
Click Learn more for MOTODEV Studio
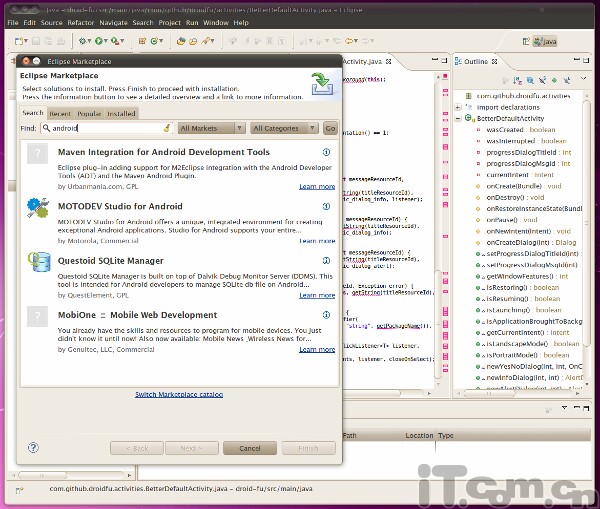317,241
